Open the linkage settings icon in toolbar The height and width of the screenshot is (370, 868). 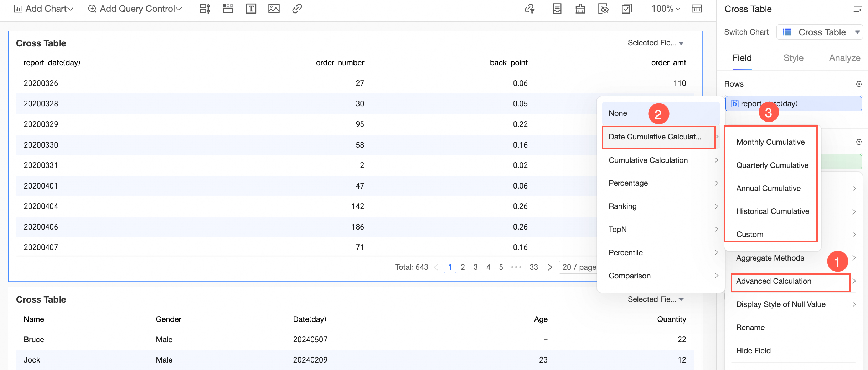click(x=529, y=9)
